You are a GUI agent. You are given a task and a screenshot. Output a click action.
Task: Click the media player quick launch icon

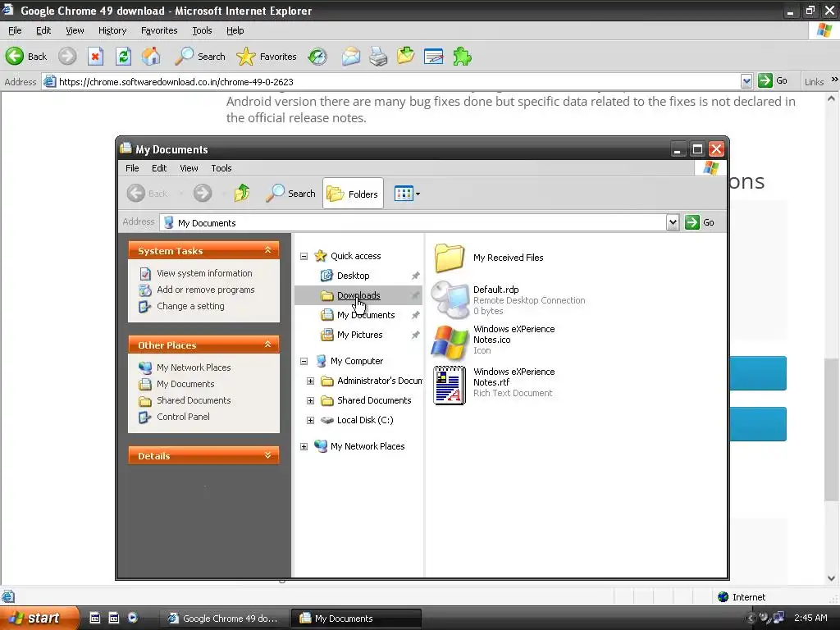(x=133, y=618)
